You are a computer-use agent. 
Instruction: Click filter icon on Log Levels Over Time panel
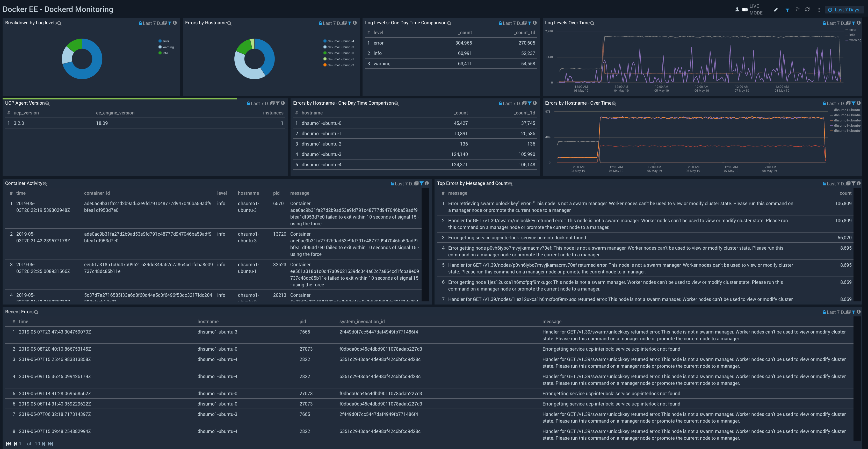(x=853, y=23)
